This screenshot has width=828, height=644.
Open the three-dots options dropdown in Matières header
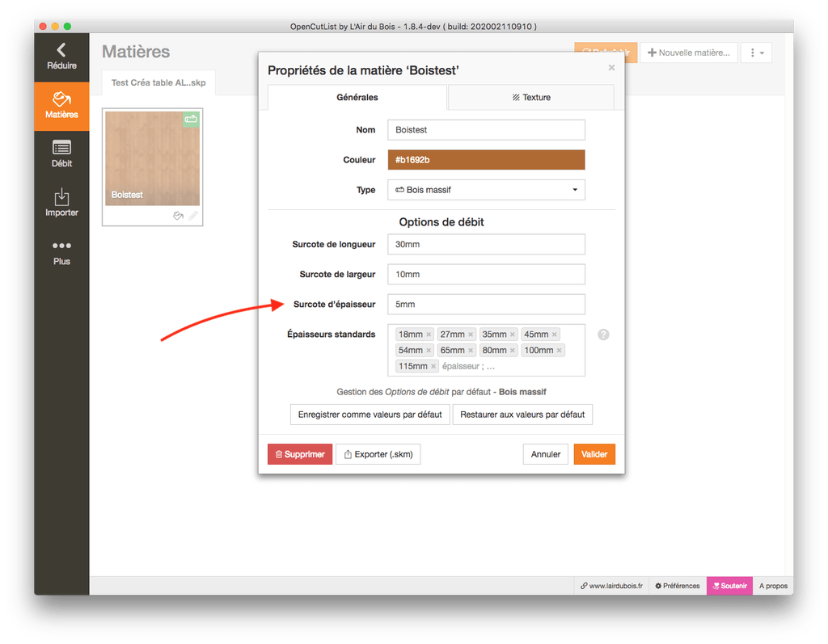pyautogui.click(x=756, y=53)
